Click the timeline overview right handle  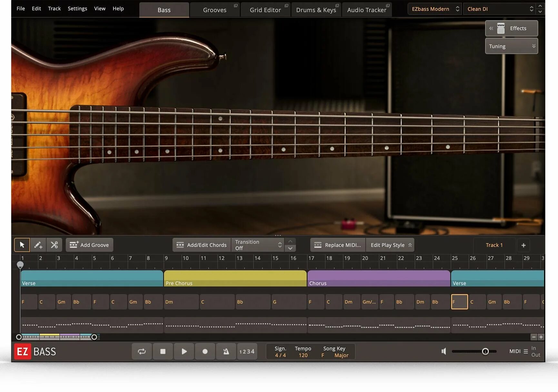coord(94,337)
